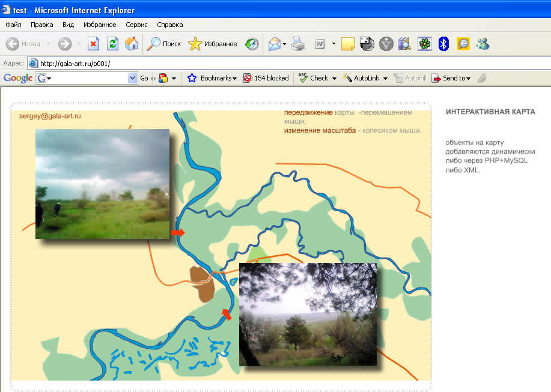
Task: Click the yellow sticky note icon
Action: pyautogui.click(x=347, y=44)
